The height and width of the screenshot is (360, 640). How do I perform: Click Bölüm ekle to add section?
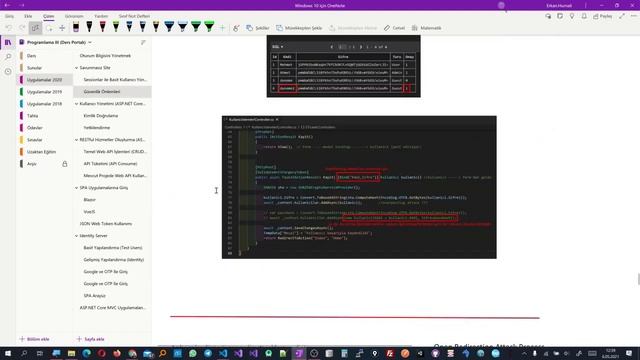coord(35,339)
